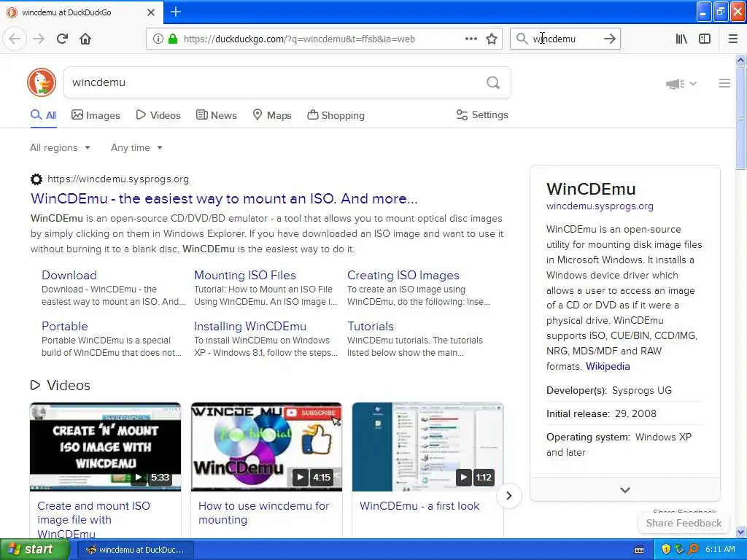Click the page vertical scrollbar thumb

pos(740,118)
